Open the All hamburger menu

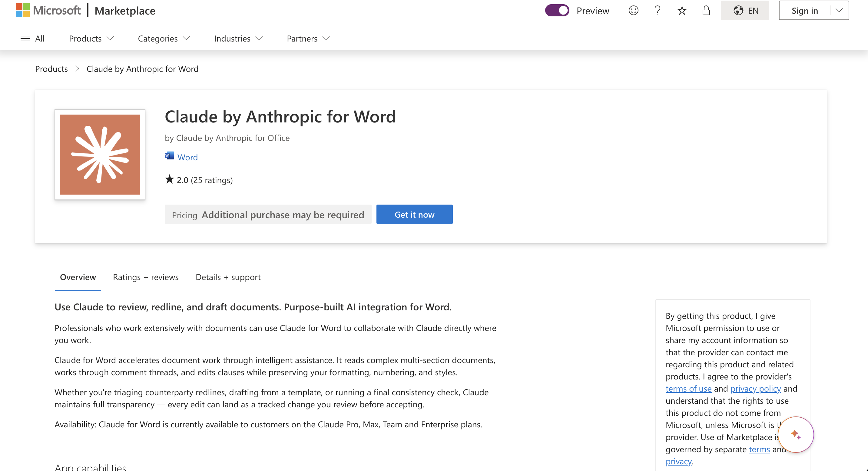[32, 38]
